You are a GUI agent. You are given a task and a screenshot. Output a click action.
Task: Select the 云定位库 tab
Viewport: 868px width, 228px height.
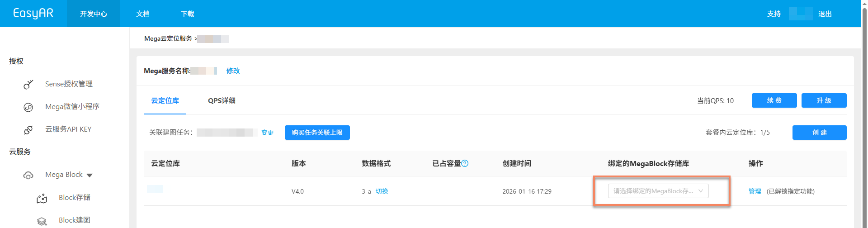(165, 100)
